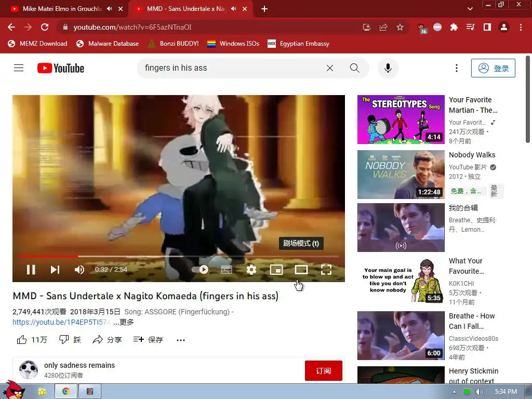Toggle the Chrome side panel
Screen dimensions: 532x399
(x=487, y=27)
